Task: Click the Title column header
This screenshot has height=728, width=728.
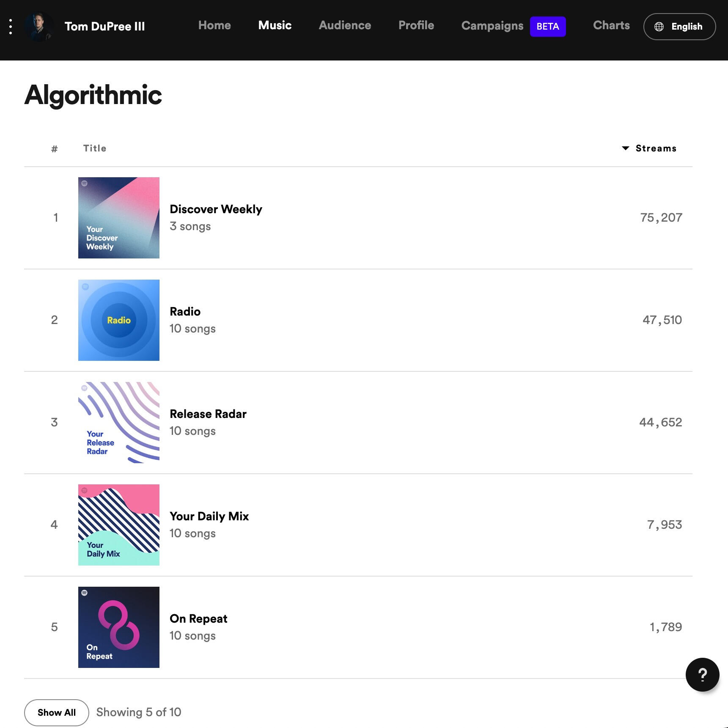Action: coord(95,148)
